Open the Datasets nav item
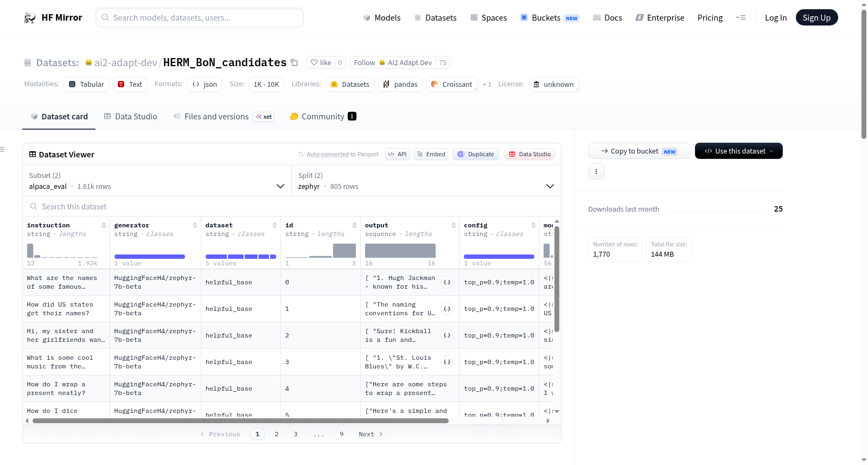The image size is (868, 465). click(436, 18)
